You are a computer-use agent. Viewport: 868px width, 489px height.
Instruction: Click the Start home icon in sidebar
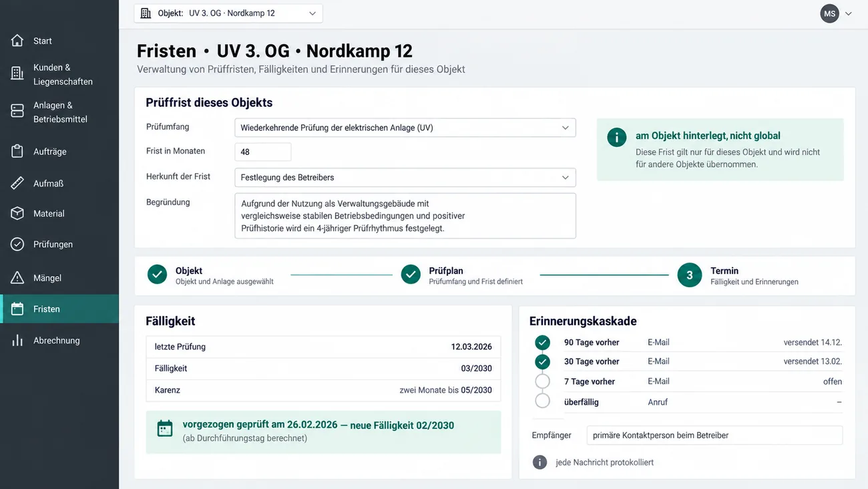tap(17, 41)
